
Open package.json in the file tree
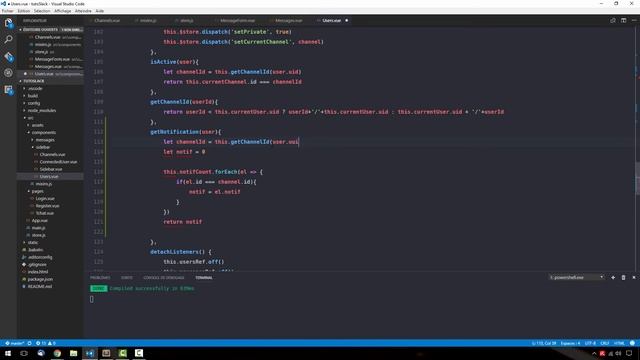(40, 280)
